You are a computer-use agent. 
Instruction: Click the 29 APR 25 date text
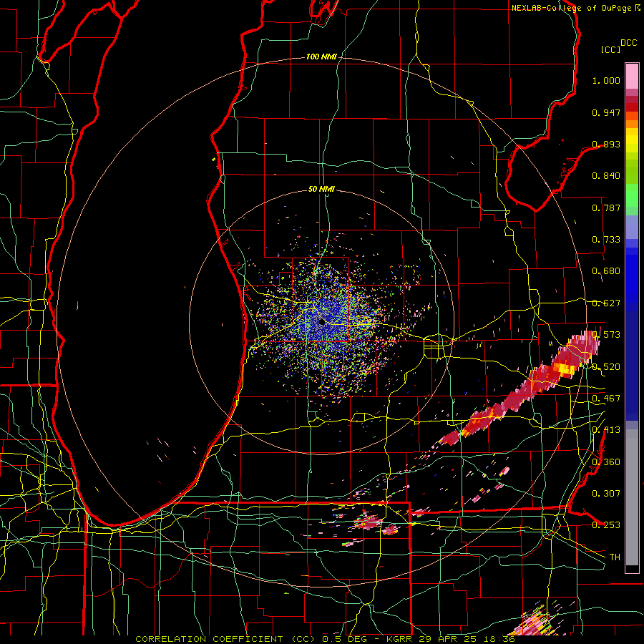(449, 639)
